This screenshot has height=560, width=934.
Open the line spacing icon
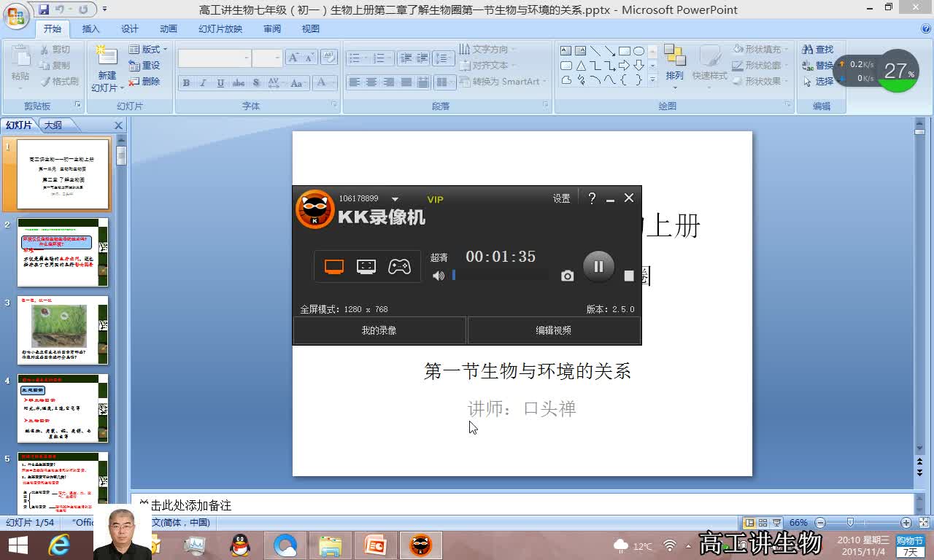tap(443, 58)
